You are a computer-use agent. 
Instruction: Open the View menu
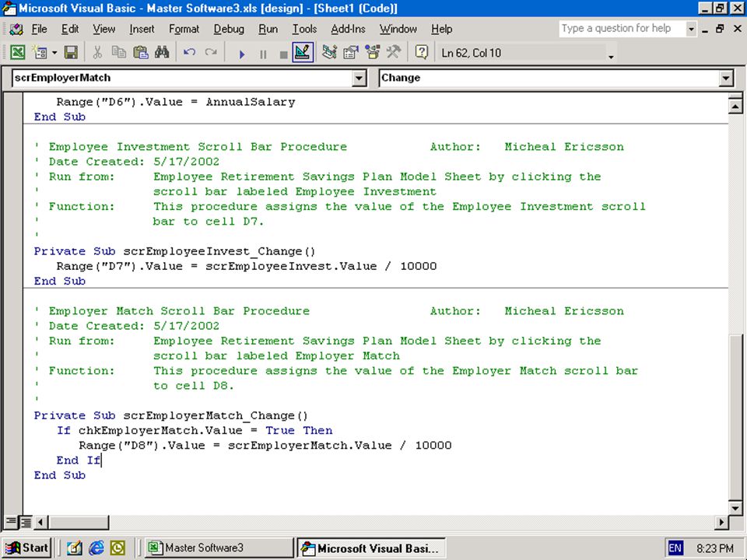pyautogui.click(x=103, y=29)
